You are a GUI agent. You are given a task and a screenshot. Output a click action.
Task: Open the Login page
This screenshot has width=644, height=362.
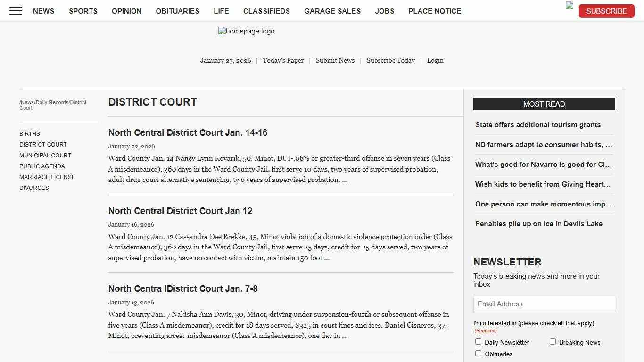435,60
